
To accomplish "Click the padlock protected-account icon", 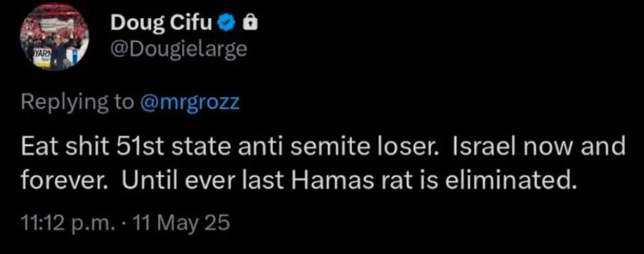I will (250, 25).
